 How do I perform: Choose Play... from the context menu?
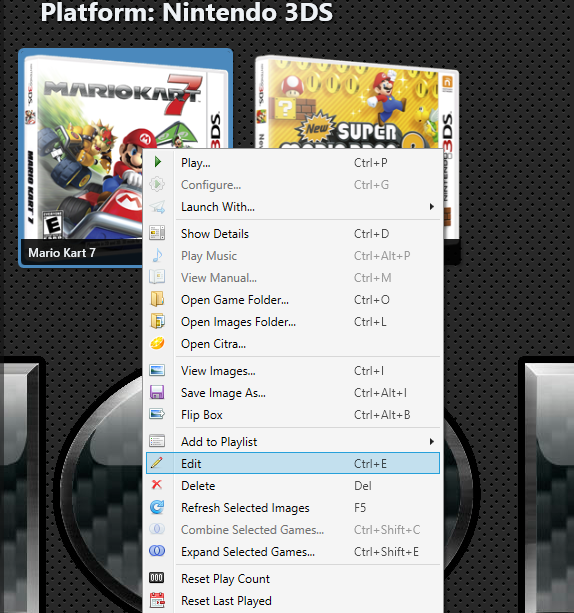point(293,163)
